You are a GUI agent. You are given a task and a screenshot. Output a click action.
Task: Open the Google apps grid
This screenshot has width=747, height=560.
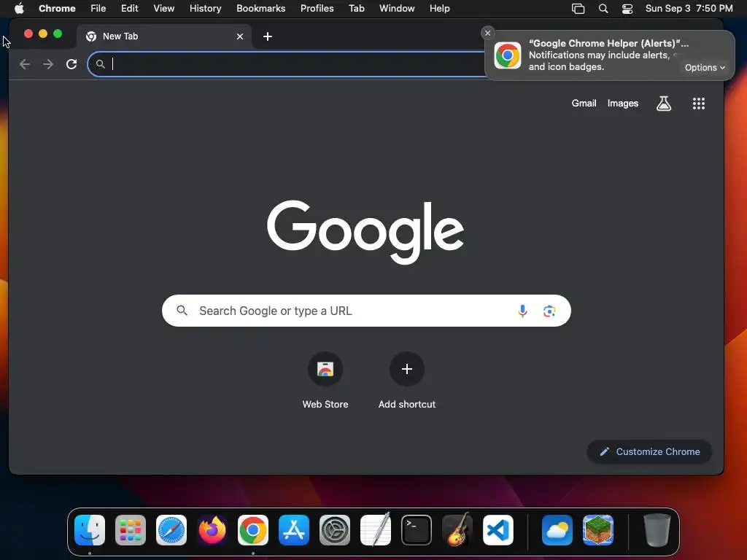tap(698, 104)
